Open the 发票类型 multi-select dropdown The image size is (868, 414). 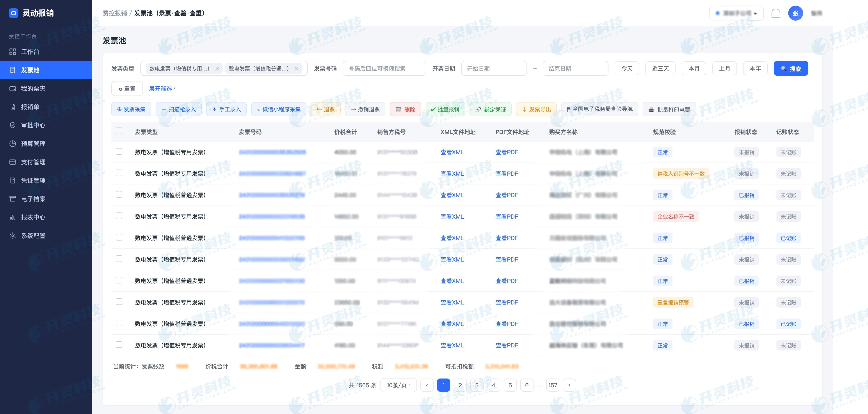pos(224,68)
